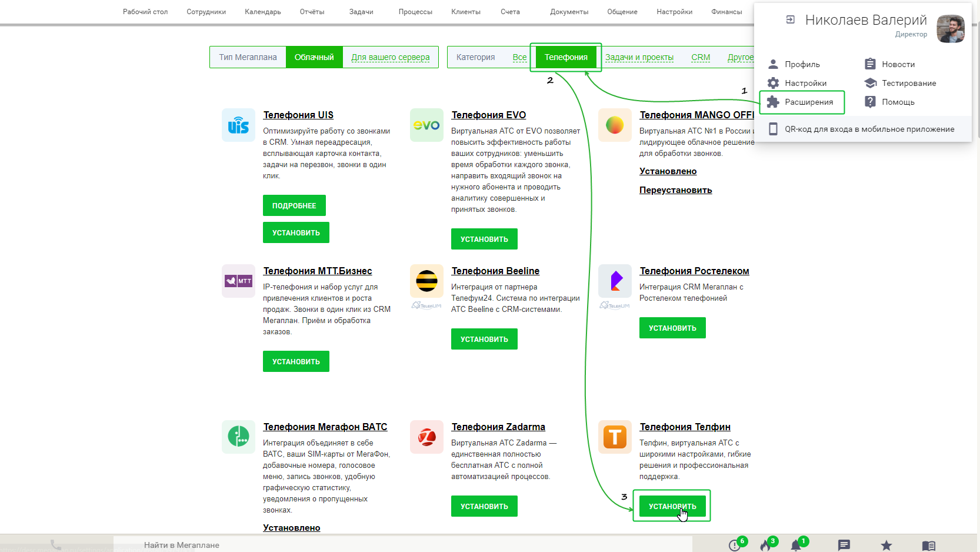Open Календарь in top menu
This screenshot has width=980, height=552.
click(x=262, y=12)
